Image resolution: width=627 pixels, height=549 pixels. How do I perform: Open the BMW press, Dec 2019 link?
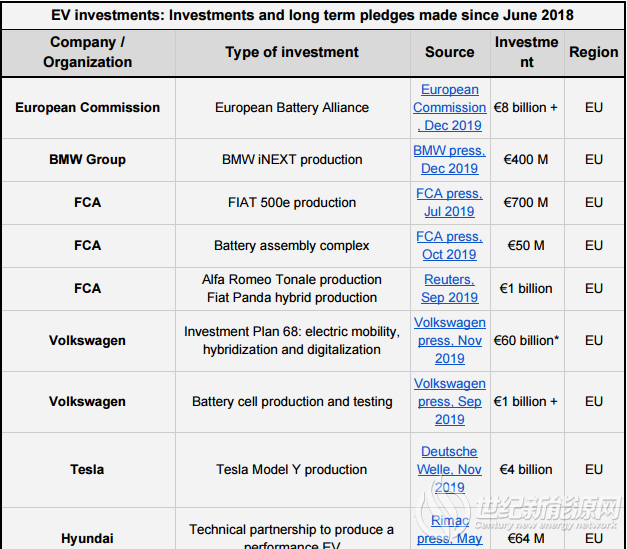(449, 160)
